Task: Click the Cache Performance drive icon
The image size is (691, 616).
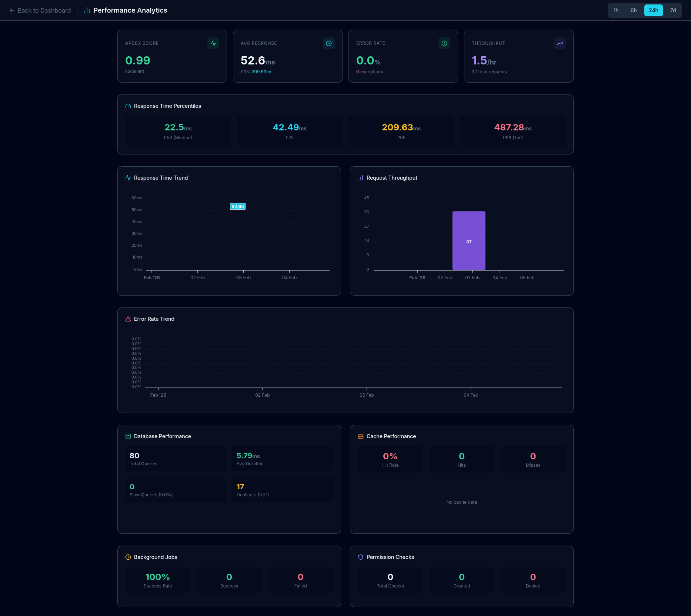Action: tap(361, 436)
